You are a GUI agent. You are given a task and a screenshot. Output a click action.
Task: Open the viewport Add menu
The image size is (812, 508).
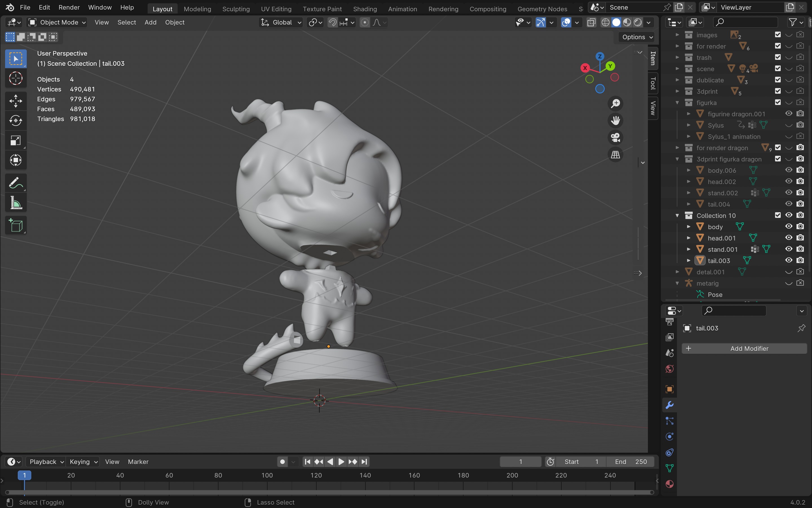point(150,23)
